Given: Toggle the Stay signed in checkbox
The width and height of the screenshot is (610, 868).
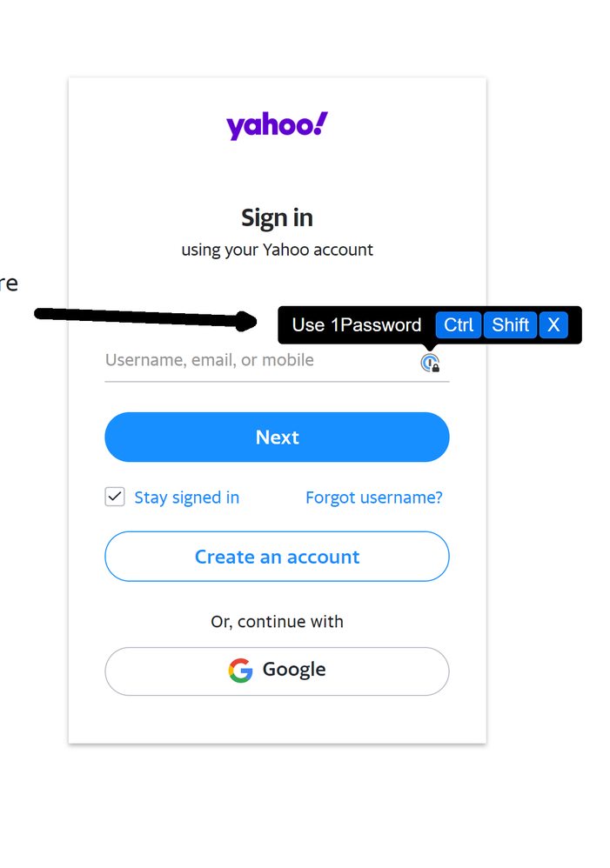Looking at the screenshot, I should (115, 497).
